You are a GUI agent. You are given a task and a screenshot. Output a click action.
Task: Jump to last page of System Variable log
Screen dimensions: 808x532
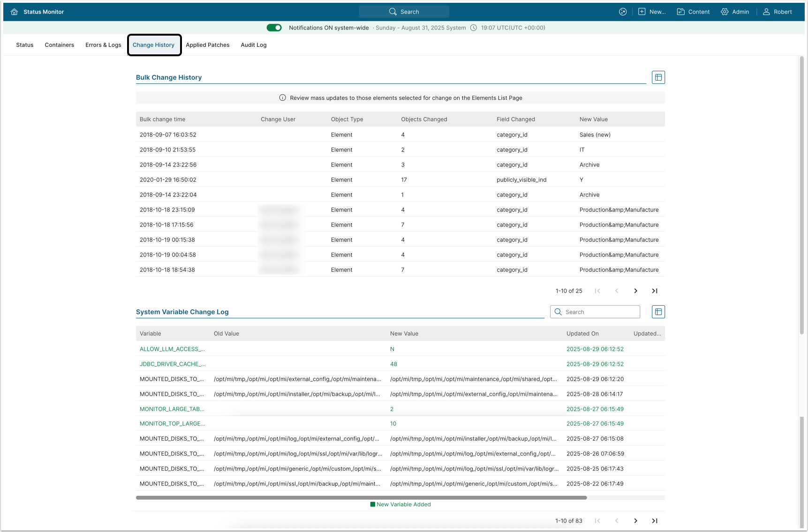[655, 521]
